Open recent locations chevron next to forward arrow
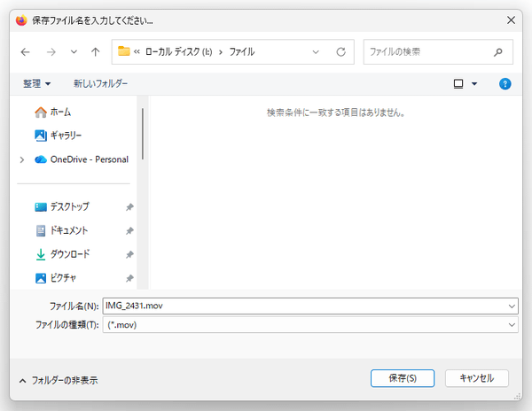The width and height of the screenshot is (532, 411). tap(74, 52)
